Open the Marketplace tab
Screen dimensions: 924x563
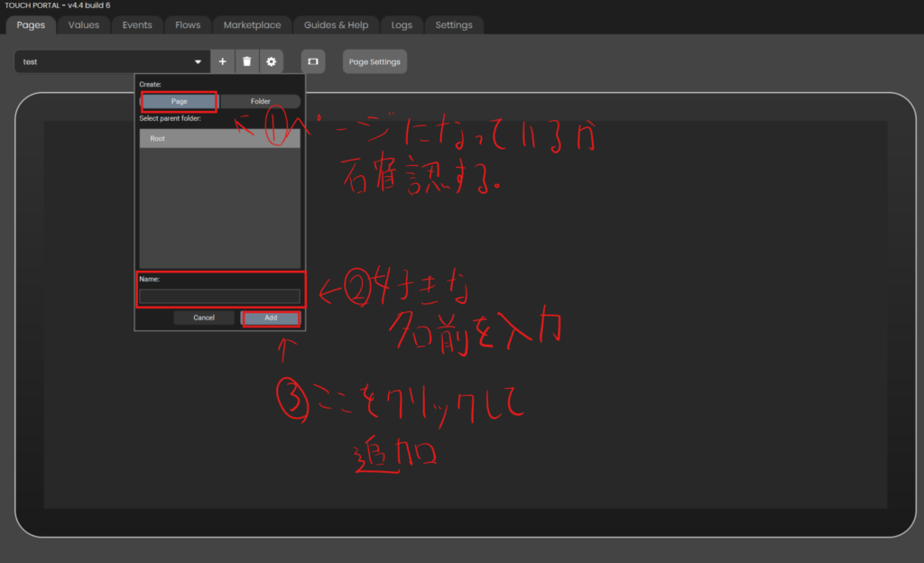click(253, 25)
